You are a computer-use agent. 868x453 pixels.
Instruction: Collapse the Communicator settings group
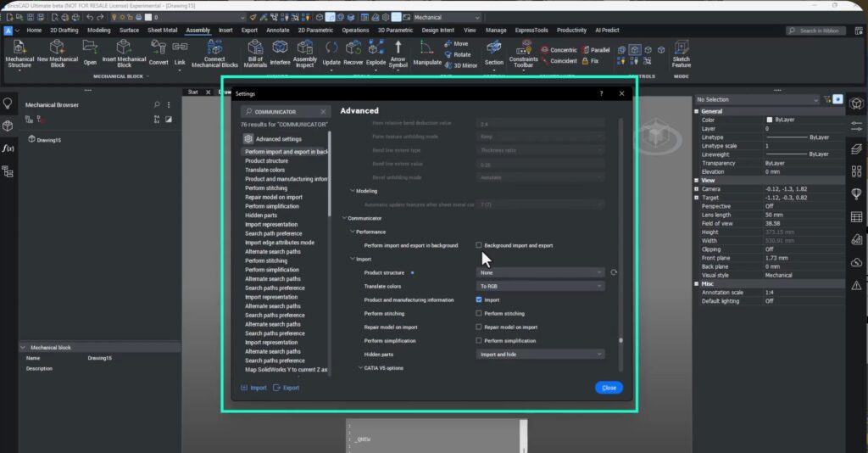(x=344, y=218)
